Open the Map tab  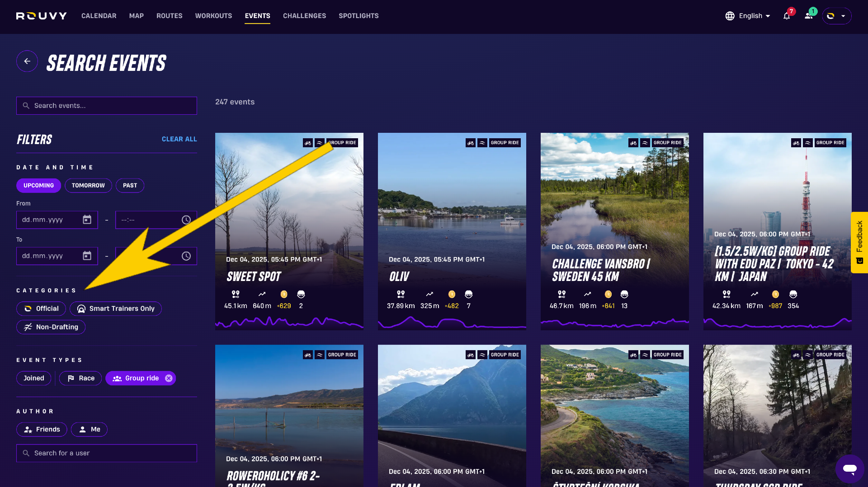pos(136,16)
